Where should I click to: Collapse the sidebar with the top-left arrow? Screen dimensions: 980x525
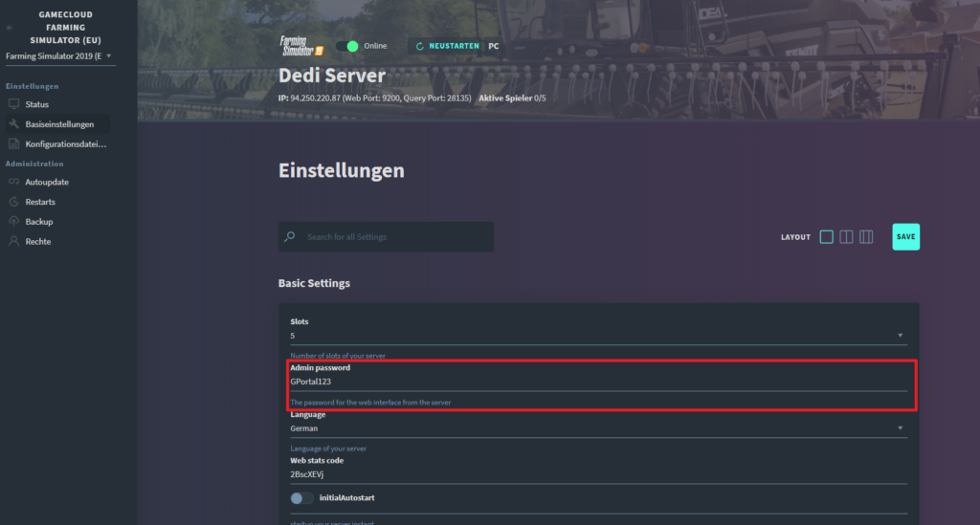coord(9,28)
